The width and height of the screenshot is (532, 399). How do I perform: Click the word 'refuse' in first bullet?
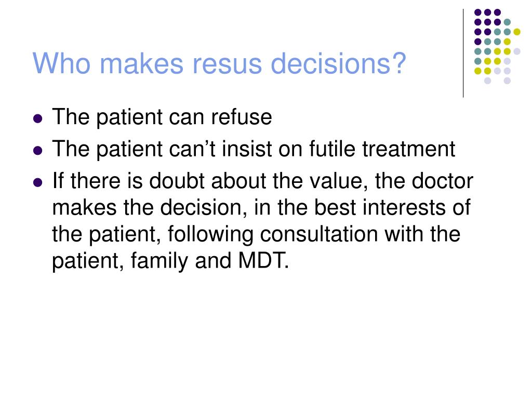tap(241, 117)
